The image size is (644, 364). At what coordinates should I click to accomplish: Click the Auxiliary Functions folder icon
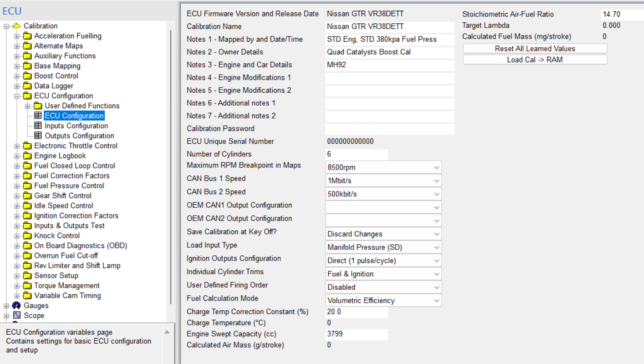27,56
